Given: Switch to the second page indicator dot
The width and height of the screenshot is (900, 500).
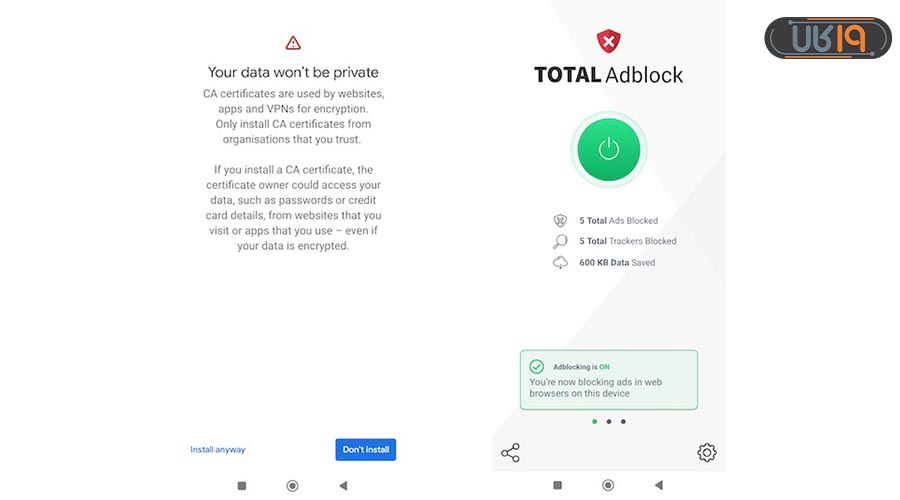Looking at the screenshot, I should pos(609,422).
